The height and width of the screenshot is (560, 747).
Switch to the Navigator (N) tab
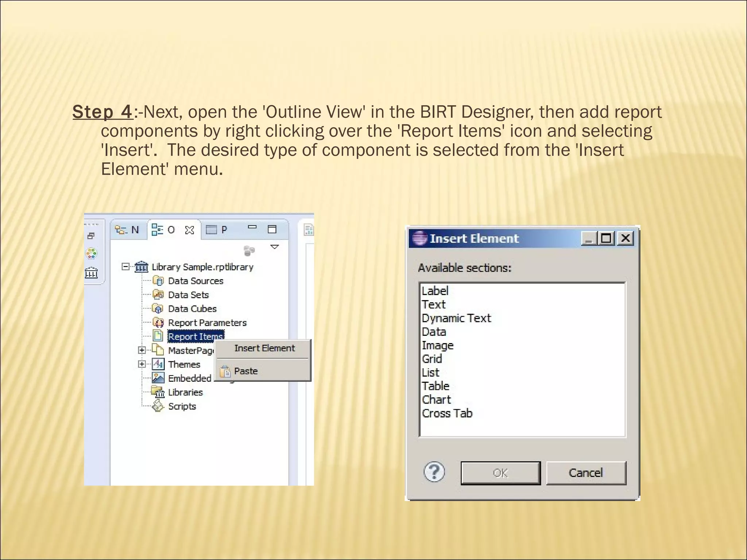pos(127,230)
